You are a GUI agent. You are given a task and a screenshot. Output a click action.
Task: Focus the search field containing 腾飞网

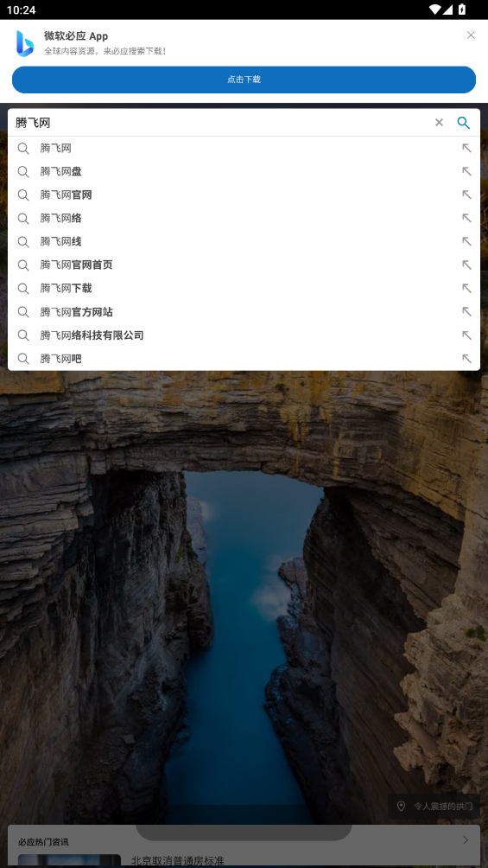(x=221, y=123)
